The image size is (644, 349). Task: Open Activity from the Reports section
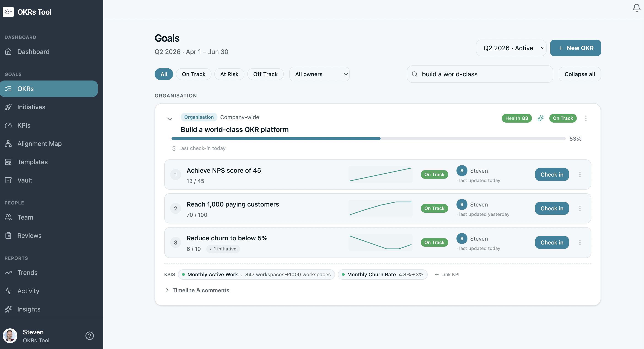28,291
